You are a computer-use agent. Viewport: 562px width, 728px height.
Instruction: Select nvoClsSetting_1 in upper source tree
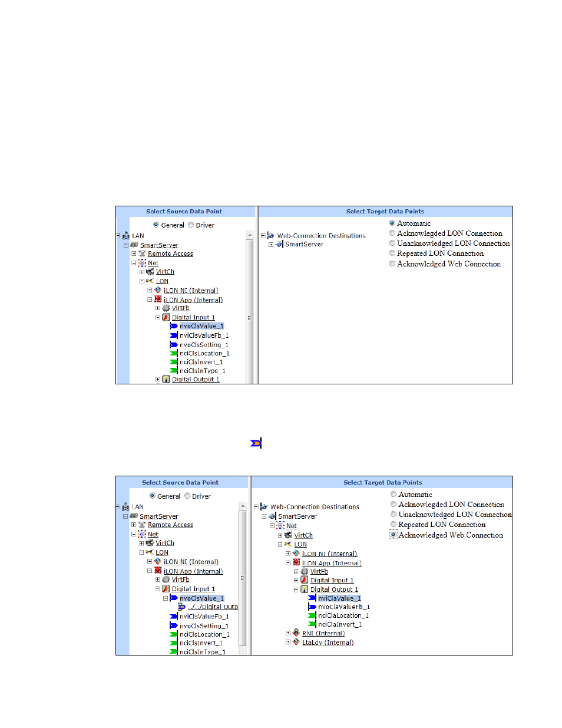tap(204, 345)
